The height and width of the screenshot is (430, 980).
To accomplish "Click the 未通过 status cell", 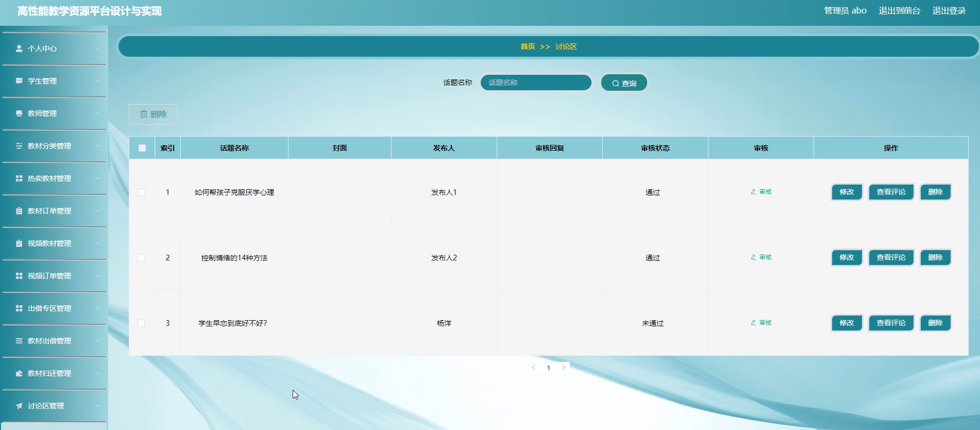I will coord(653,323).
